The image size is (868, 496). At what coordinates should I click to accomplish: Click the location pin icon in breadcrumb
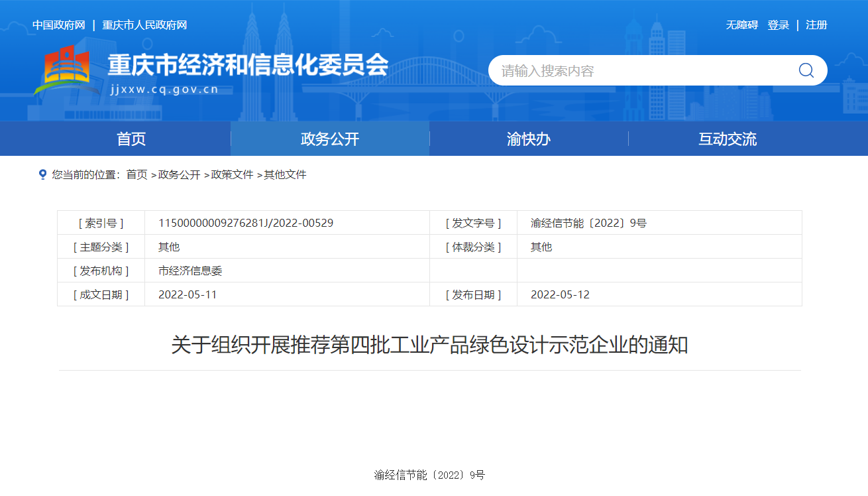pos(42,174)
